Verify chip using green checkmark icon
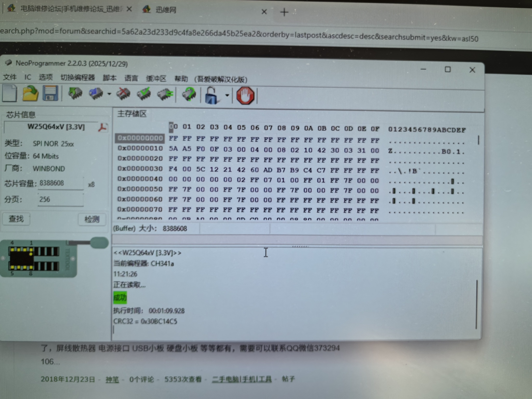Viewport: 532px width, 399px height. [144, 94]
